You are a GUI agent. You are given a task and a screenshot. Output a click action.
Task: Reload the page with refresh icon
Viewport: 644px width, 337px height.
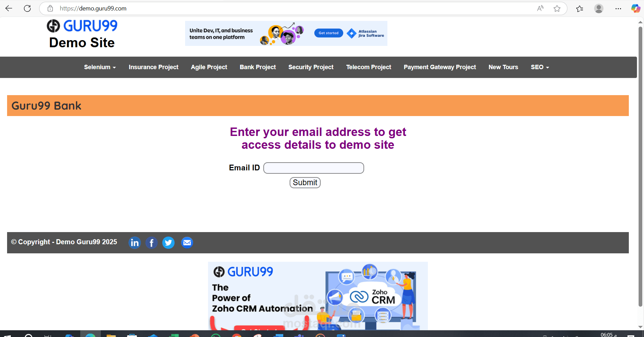(x=27, y=8)
